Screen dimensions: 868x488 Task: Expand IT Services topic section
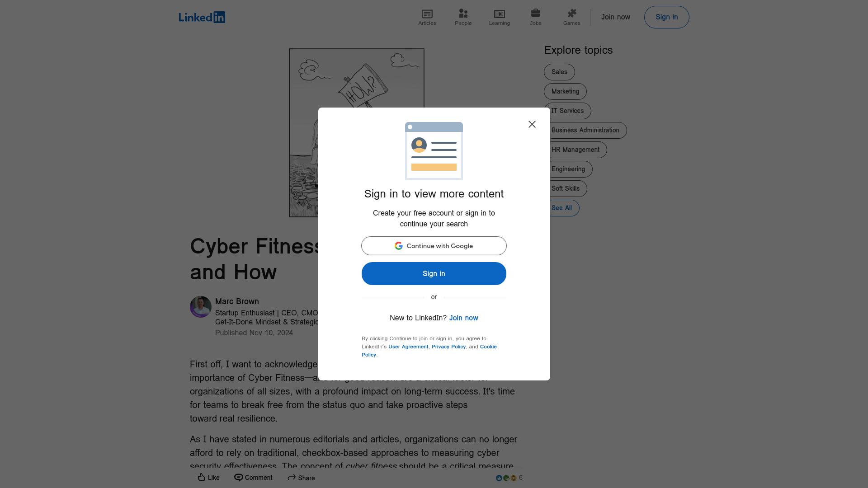point(567,110)
